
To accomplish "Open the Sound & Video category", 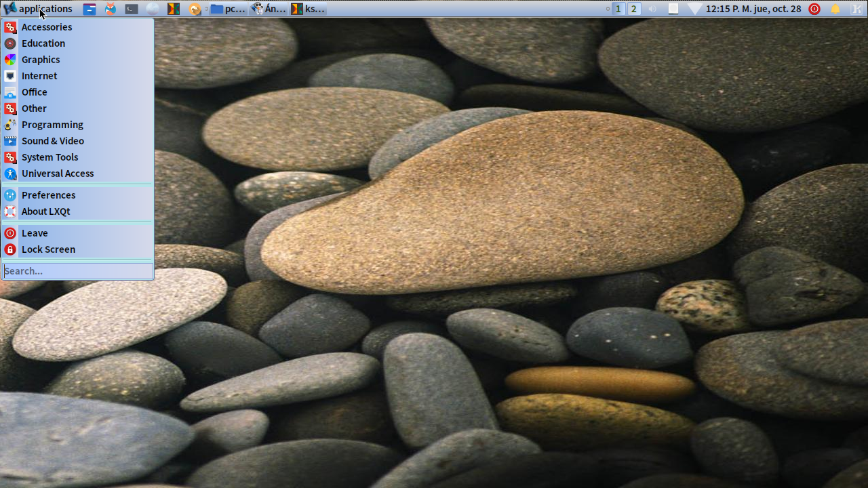I will [77, 141].
